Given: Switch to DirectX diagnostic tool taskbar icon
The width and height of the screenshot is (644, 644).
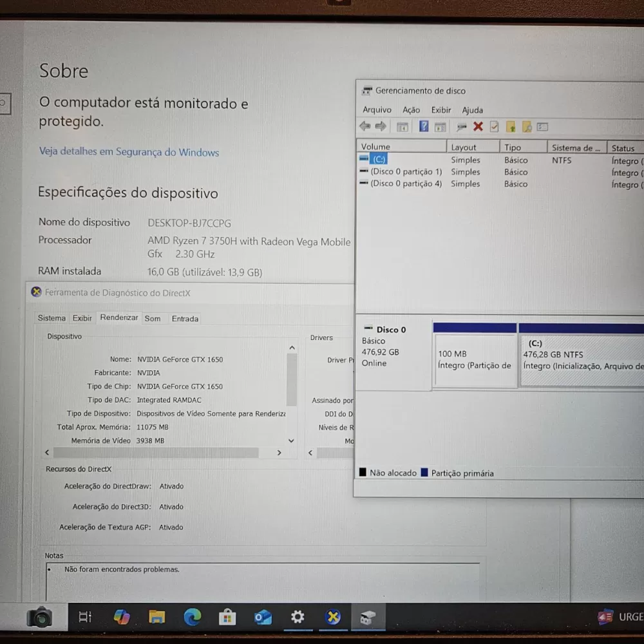Looking at the screenshot, I should click(x=333, y=616).
